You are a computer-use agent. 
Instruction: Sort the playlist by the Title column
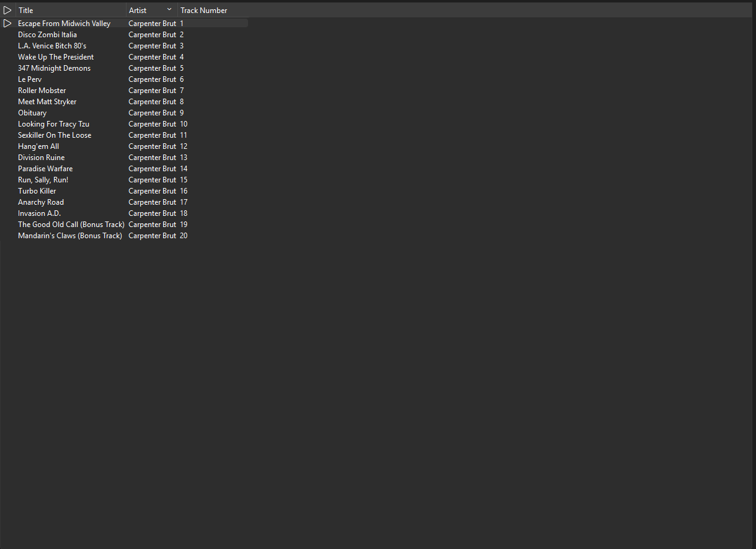click(x=26, y=11)
